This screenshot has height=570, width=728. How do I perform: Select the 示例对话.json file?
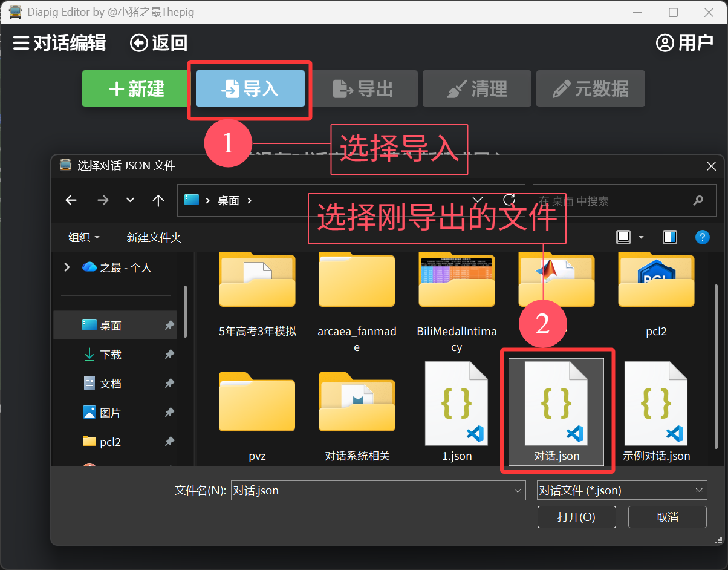click(x=656, y=411)
